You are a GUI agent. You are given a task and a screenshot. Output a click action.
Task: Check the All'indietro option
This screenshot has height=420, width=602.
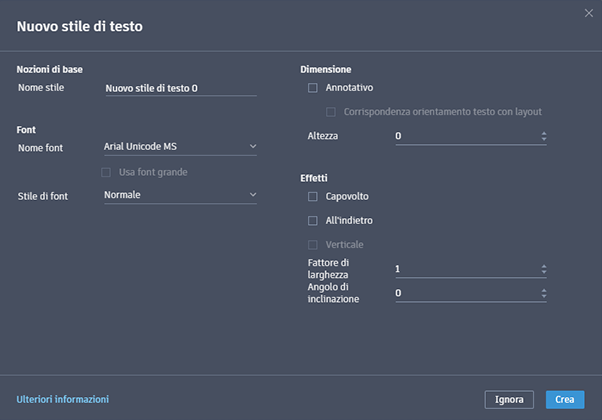point(313,220)
